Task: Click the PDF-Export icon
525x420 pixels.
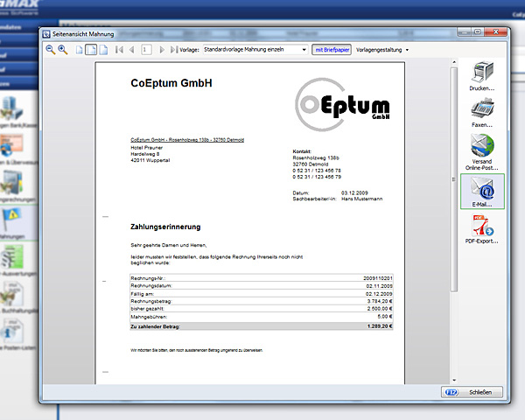Action: pos(482,226)
